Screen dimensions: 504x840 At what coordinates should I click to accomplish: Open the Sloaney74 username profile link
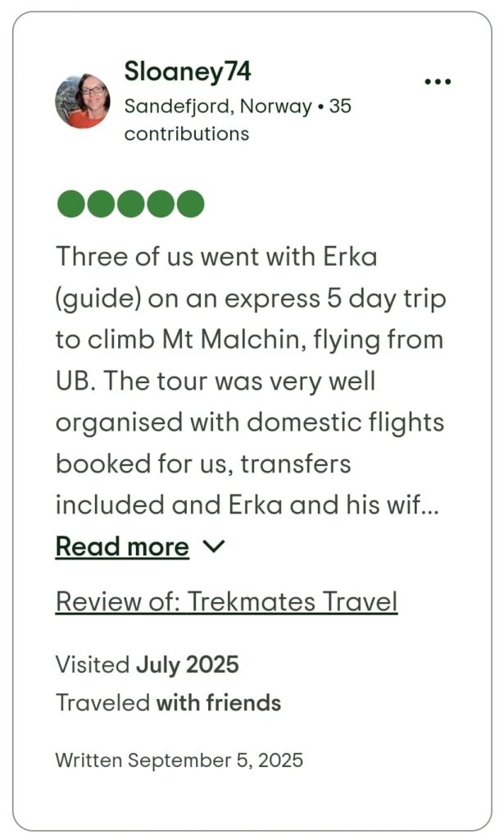pyautogui.click(x=188, y=72)
